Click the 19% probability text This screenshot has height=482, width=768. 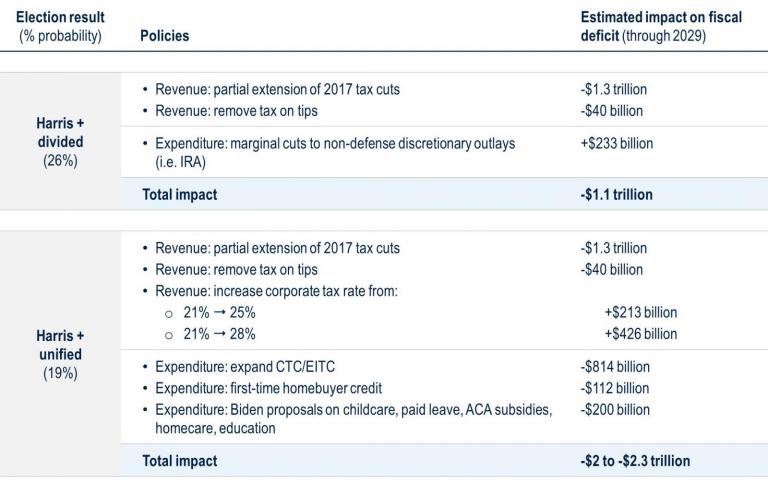(x=60, y=373)
